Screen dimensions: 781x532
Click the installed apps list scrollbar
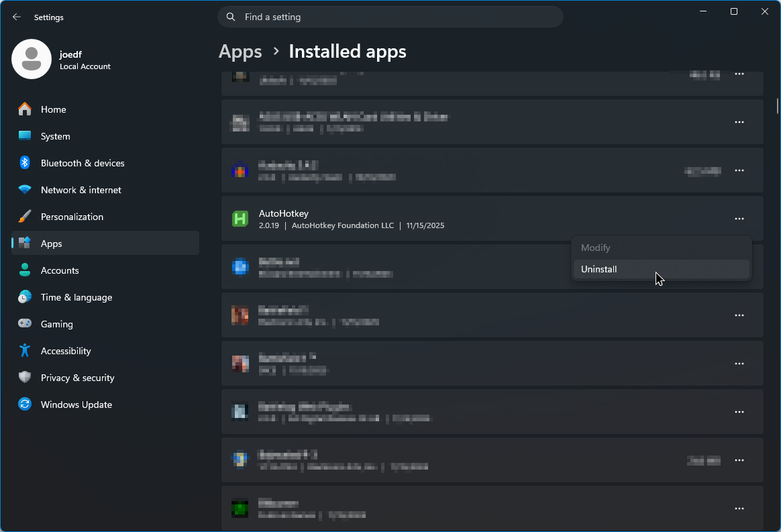(x=777, y=106)
